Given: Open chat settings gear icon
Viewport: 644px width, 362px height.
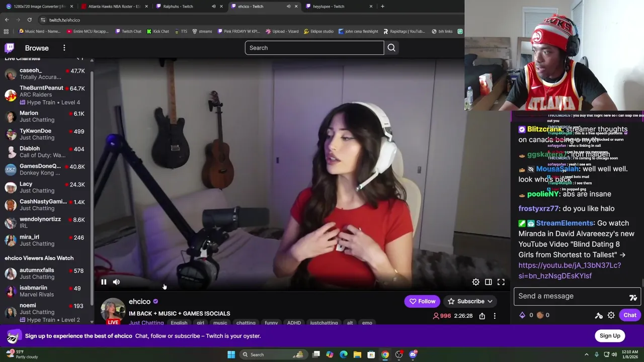Looking at the screenshot, I should 611,315.
